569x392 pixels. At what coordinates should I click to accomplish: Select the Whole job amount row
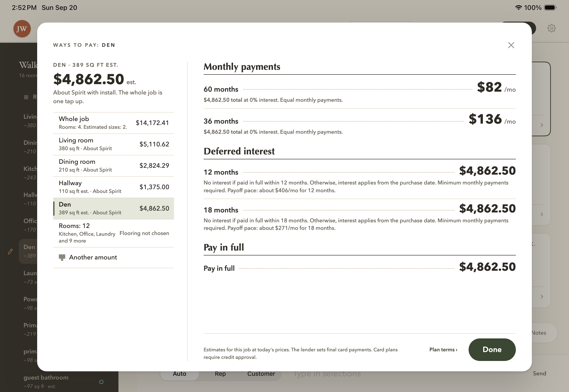[114, 123]
